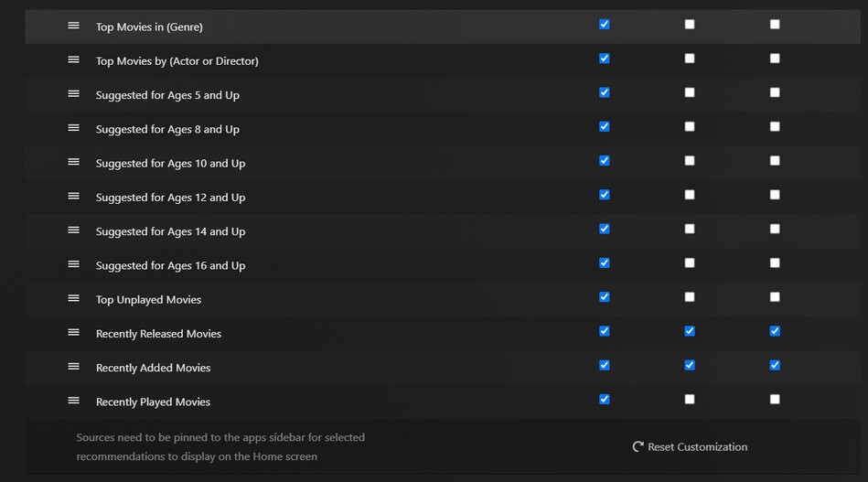The image size is (868, 482).
Task: Click drag handle for Suggested for Ages 10 and Up
Action: (73, 162)
